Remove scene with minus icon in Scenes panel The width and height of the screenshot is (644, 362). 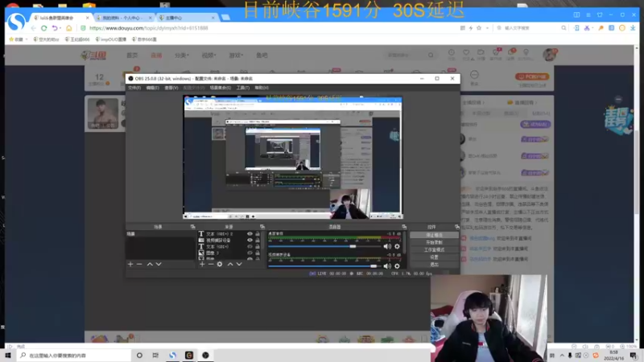(x=139, y=265)
